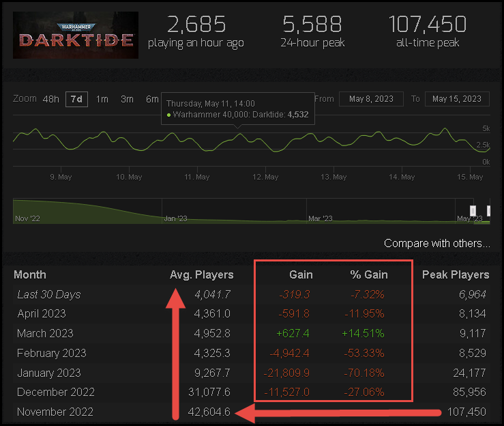The height and width of the screenshot is (426, 504).
Task: Select the 3m zoom range
Action: click(x=127, y=99)
